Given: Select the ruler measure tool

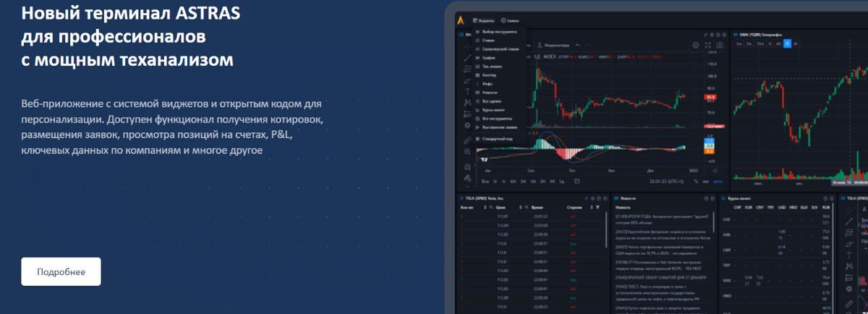Looking at the screenshot, I should click(467, 140).
